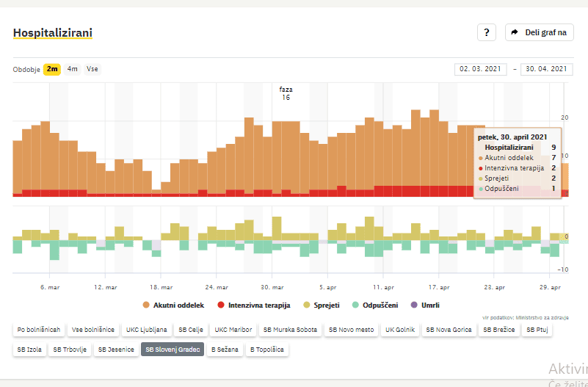The height and width of the screenshot is (387, 588).
Task: Open the end date field 30. 04. 2021
Action: (x=546, y=69)
